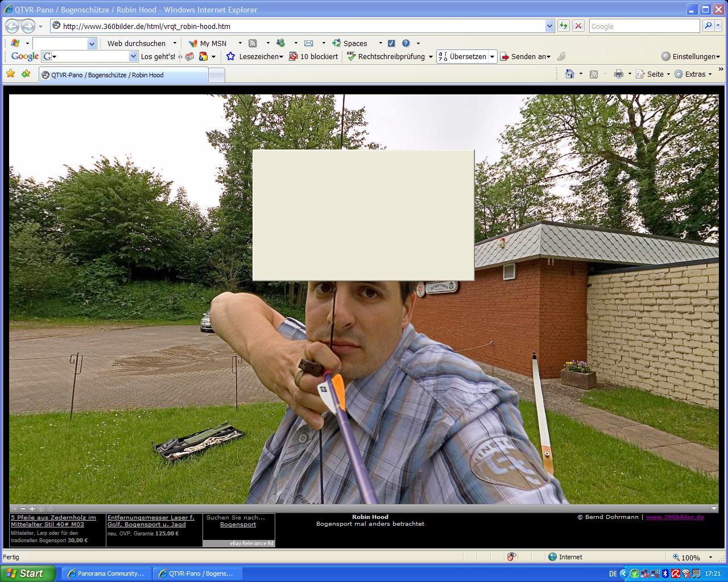Viewport: 728px width, 582px height.
Task: Click the Google search magnifier icon
Action: pos(708,26)
